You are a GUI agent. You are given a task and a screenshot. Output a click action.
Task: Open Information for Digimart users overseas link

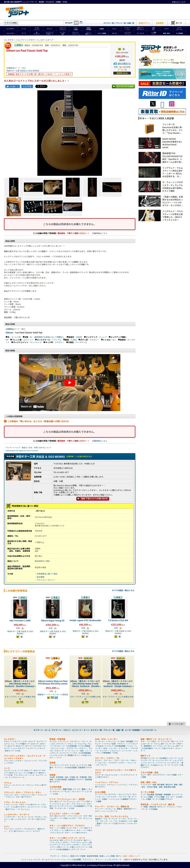point(22,450)
